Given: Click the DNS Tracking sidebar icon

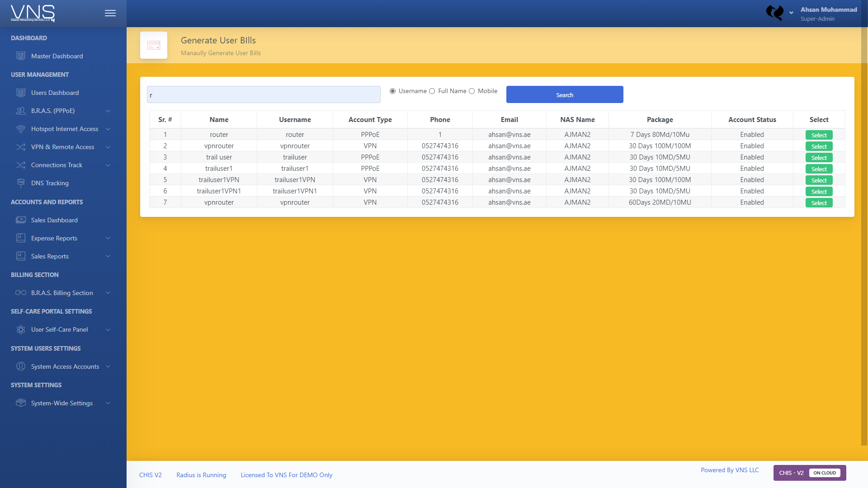Looking at the screenshot, I should tap(21, 183).
